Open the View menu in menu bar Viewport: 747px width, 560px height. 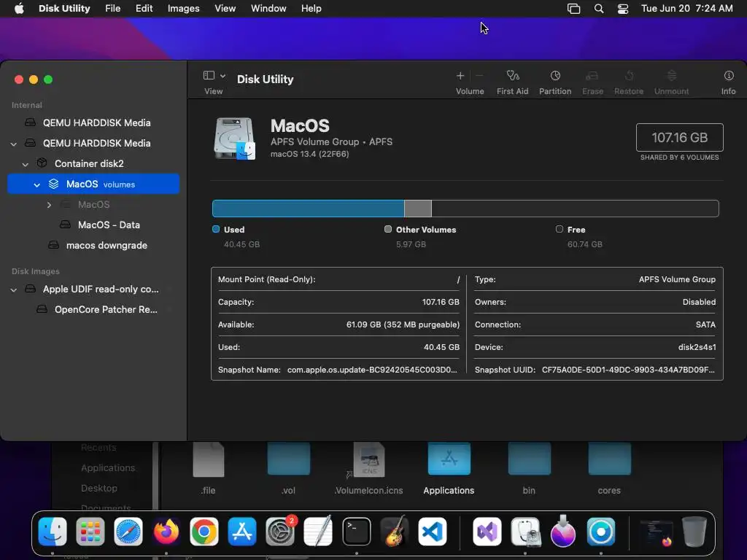pos(225,9)
